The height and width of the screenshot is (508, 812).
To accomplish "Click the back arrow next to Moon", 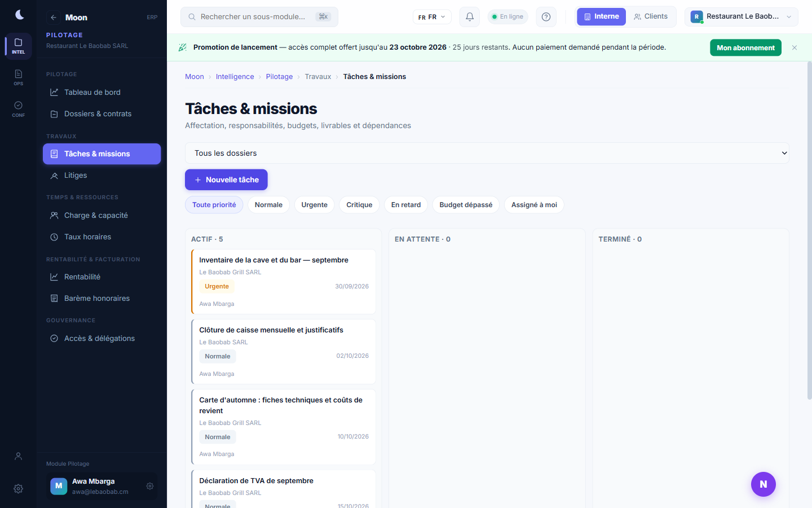I will tap(54, 17).
